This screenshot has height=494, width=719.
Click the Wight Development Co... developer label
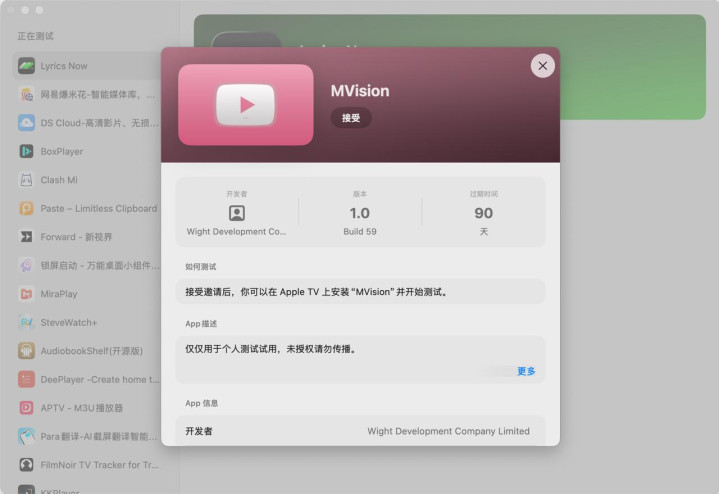tap(237, 232)
